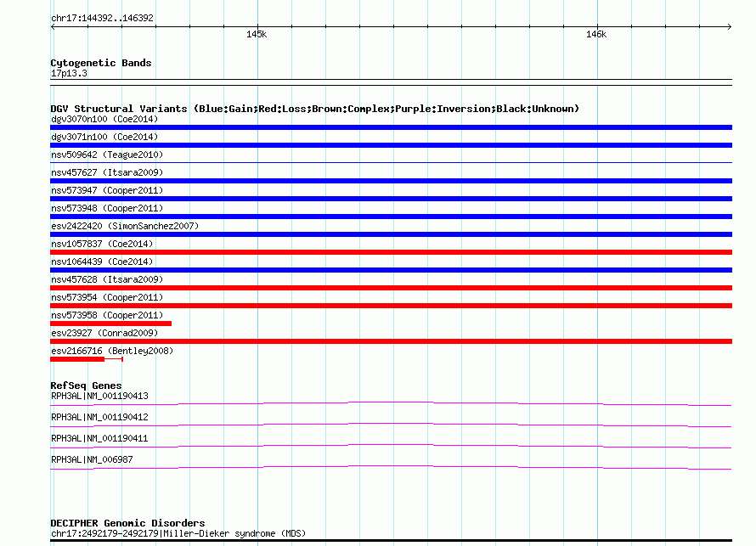
Task: Click the short nsv573958 (Cooper2011) red bar
Action: pos(111,324)
